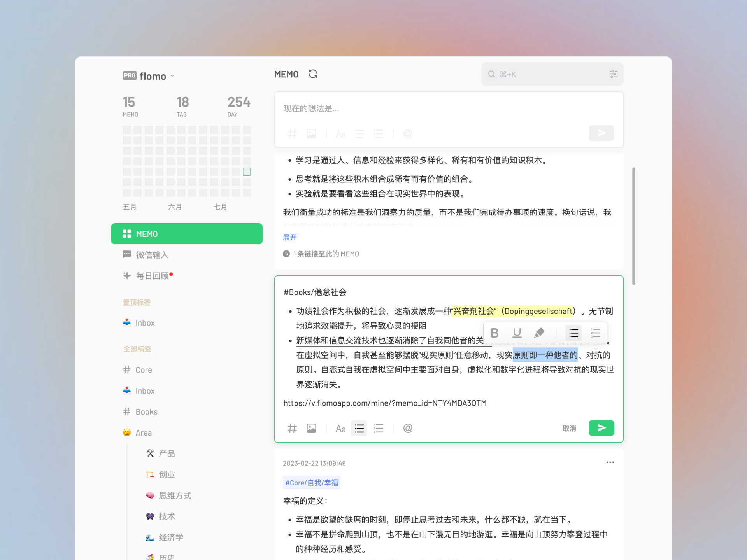Open the Aa text formatting options
Screen dimensions: 747x560
click(340, 428)
